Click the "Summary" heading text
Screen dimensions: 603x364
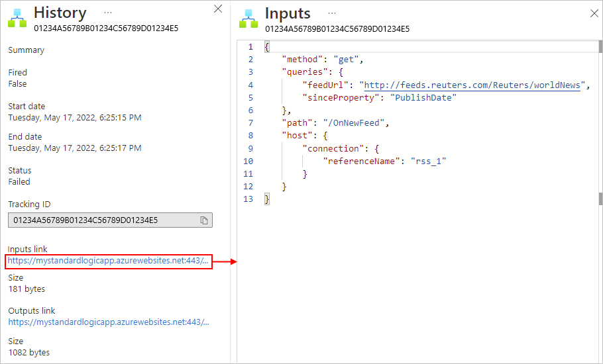(x=26, y=50)
